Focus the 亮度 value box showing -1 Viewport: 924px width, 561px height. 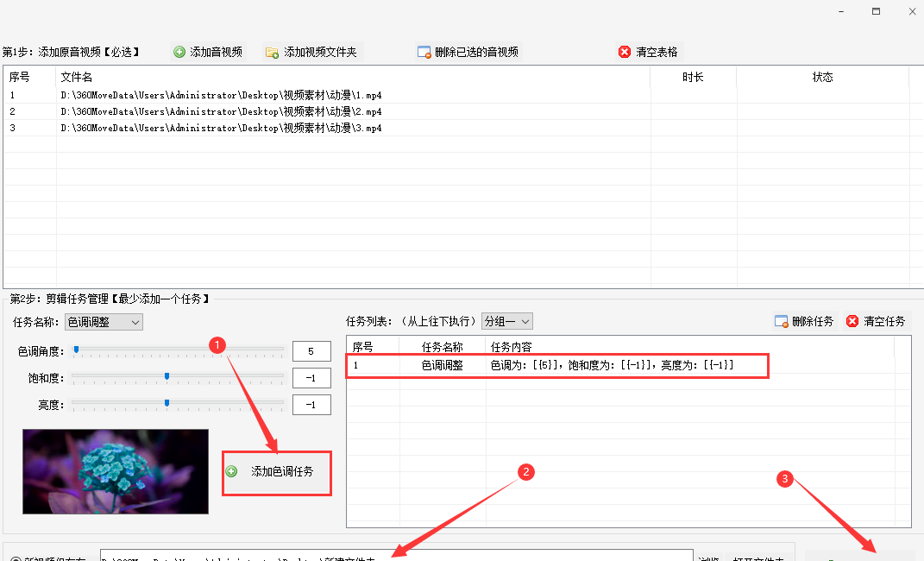(311, 405)
